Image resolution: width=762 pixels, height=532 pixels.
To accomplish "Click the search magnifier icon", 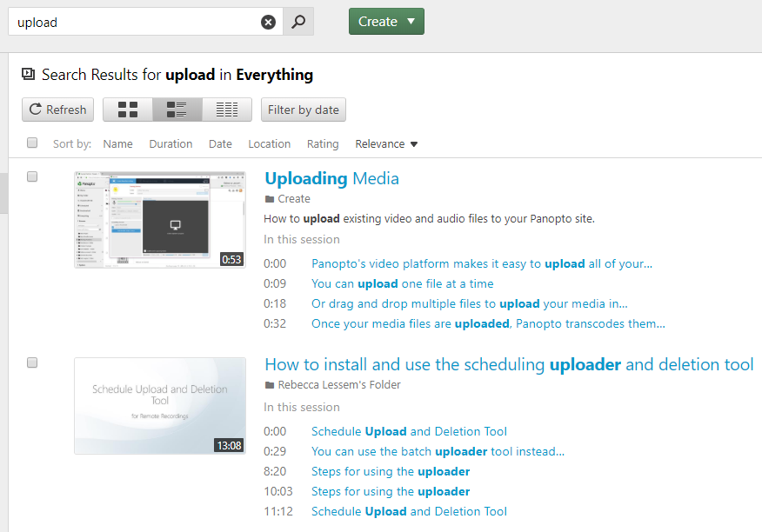I will (x=297, y=21).
